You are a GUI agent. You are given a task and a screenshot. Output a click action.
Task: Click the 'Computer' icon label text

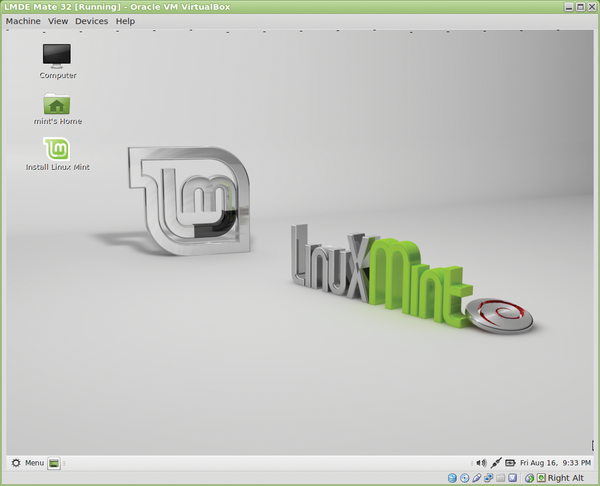[58, 75]
